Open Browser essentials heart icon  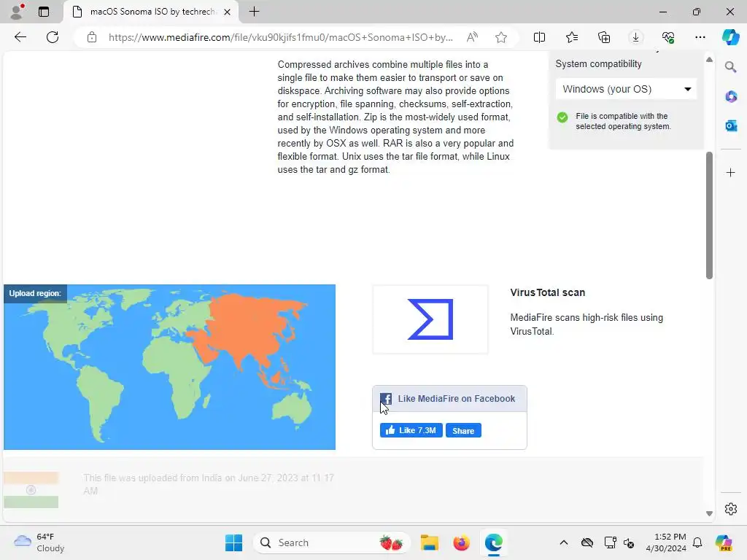[668, 37]
